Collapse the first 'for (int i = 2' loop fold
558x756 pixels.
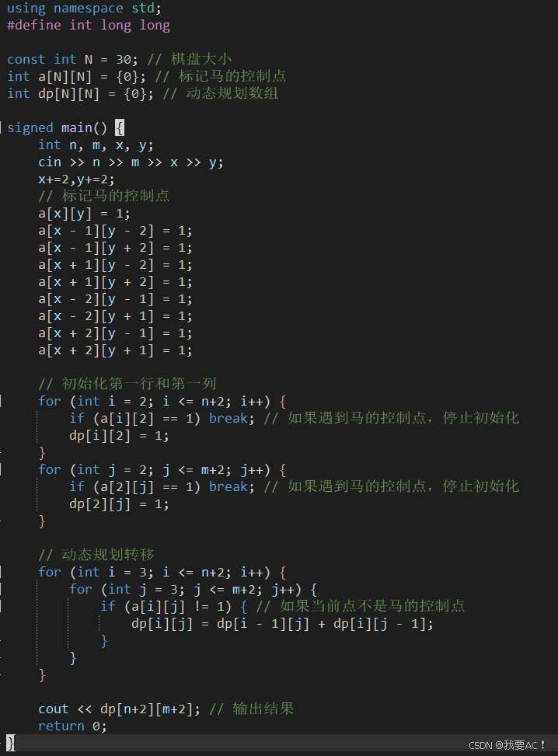1,401
